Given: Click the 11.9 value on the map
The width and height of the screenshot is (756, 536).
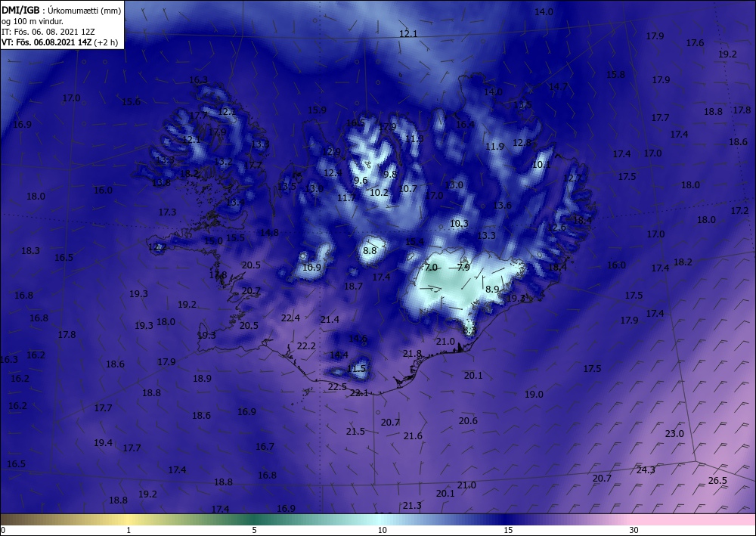Looking at the screenshot, I should coord(494,147).
